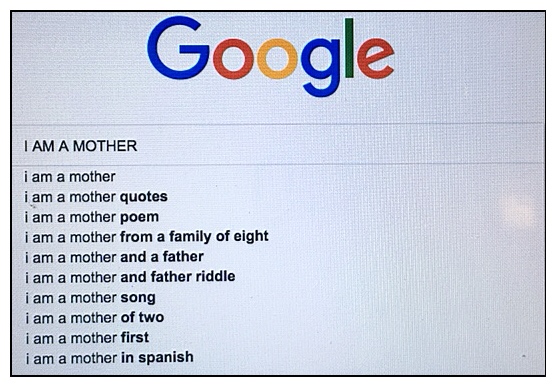556x387 pixels.
Task: Pick the 'i am a mother of two' suggestion
Action: 94,318
